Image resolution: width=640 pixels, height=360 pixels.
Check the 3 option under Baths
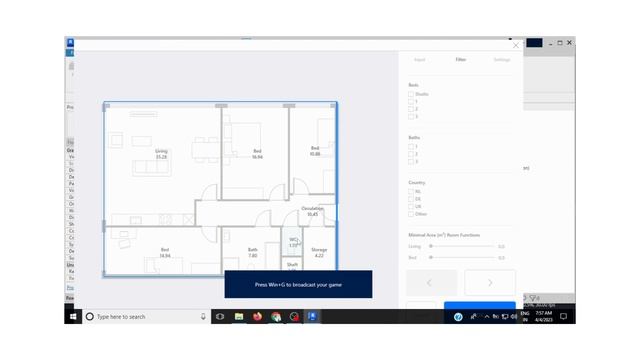(411, 162)
